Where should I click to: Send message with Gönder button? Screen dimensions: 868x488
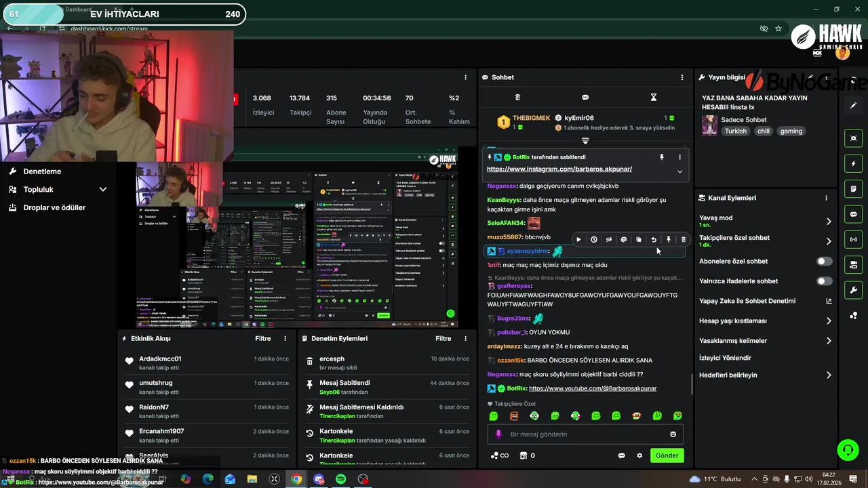[667, 455]
